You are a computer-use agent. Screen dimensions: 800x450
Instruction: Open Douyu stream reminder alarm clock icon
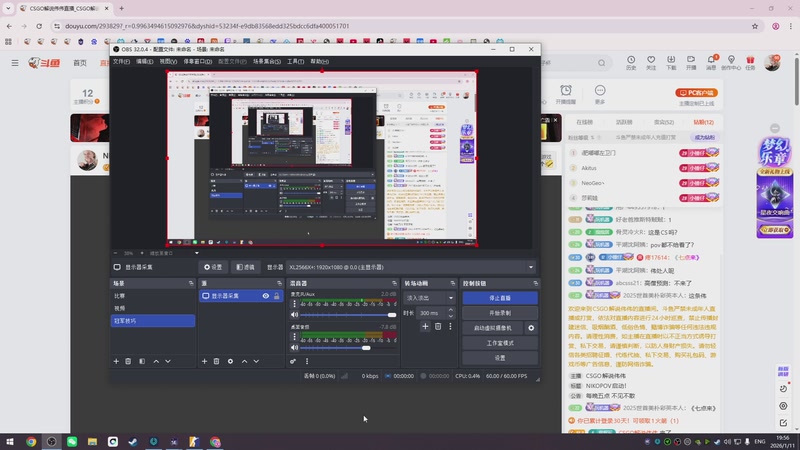click(566, 94)
